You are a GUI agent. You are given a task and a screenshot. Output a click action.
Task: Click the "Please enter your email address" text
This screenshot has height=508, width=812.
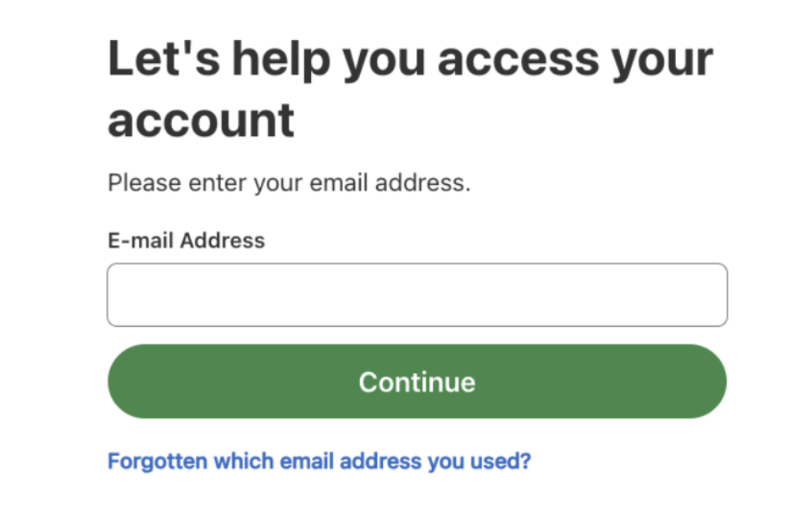289,183
